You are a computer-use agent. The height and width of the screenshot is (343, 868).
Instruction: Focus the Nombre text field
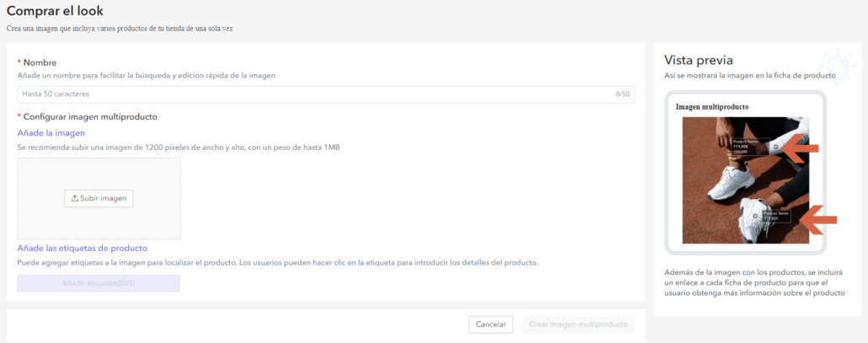(x=312, y=94)
